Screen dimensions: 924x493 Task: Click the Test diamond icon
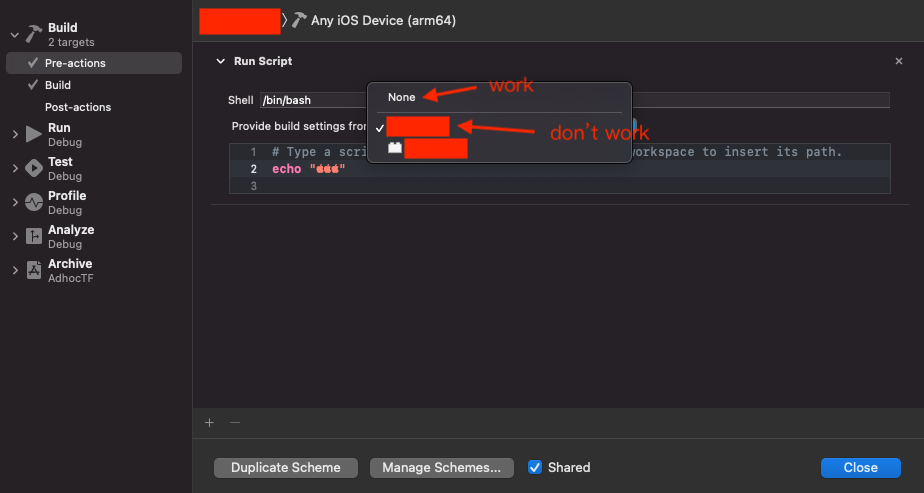pos(34,168)
